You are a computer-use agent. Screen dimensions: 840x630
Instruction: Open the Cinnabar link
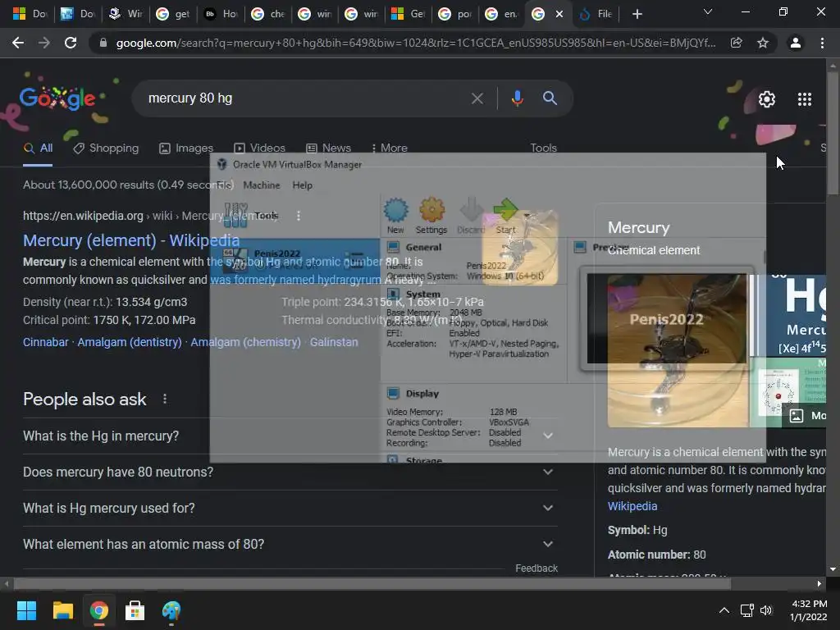pyautogui.click(x=46, y=342)
